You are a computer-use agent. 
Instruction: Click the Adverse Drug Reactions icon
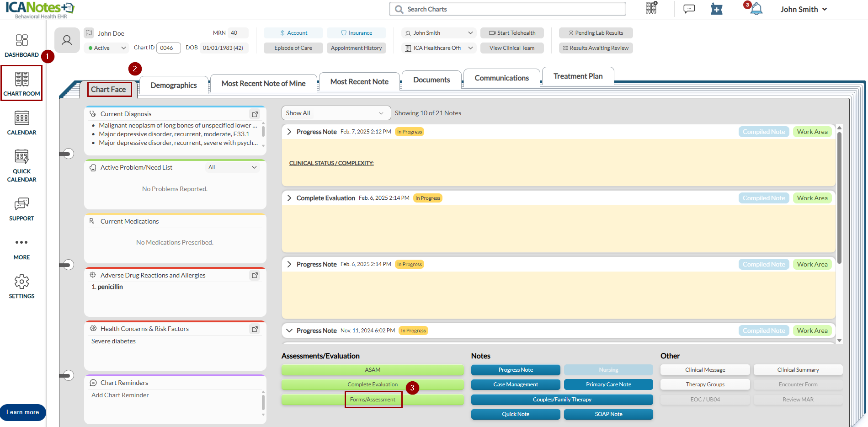(93, 275)
